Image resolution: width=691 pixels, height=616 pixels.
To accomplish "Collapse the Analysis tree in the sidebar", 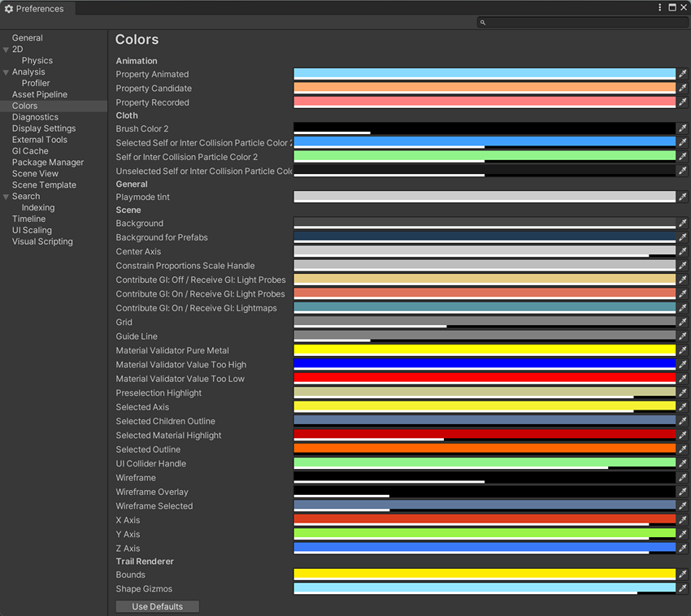I will pyautogui.click(x=6, y=72).
